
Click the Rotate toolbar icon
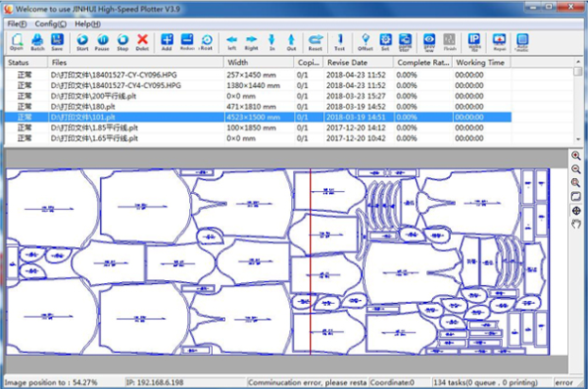pos(206,42)
